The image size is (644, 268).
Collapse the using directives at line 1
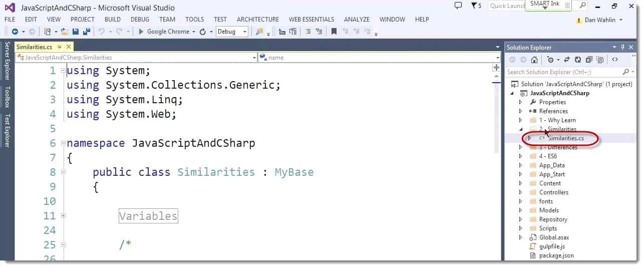coord(63,71)
